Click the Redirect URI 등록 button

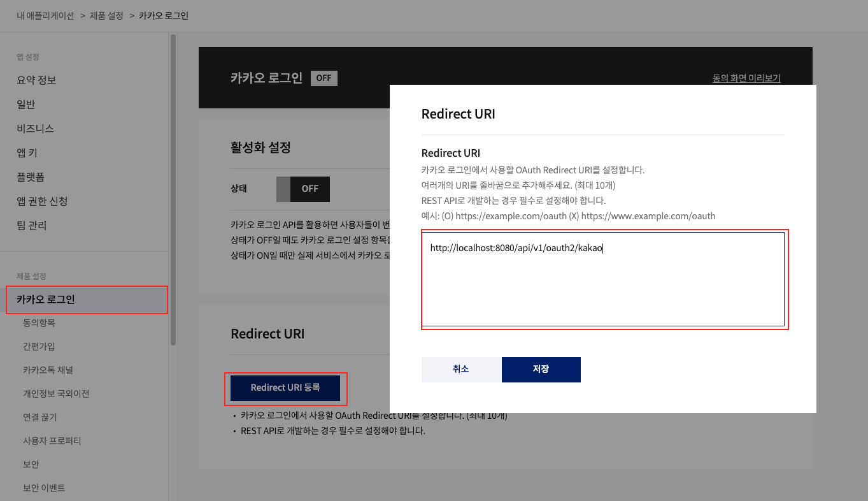pos(285,388)
